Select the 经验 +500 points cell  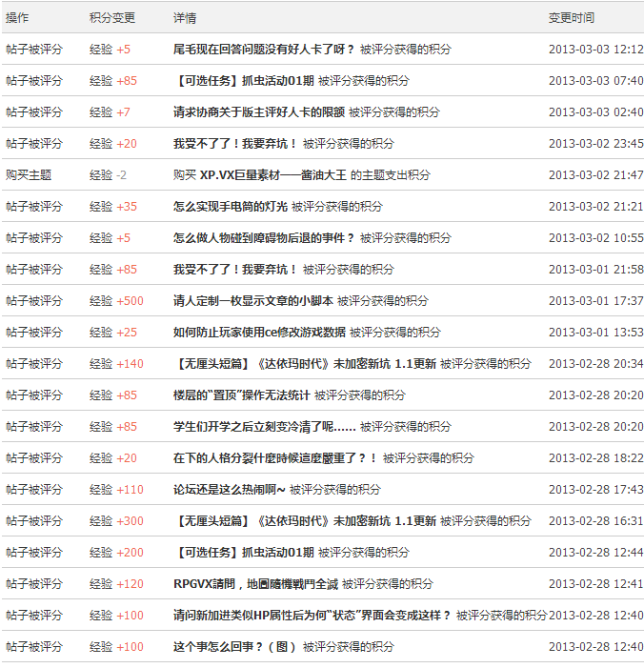pyautogui.click(x=116, y=301)
